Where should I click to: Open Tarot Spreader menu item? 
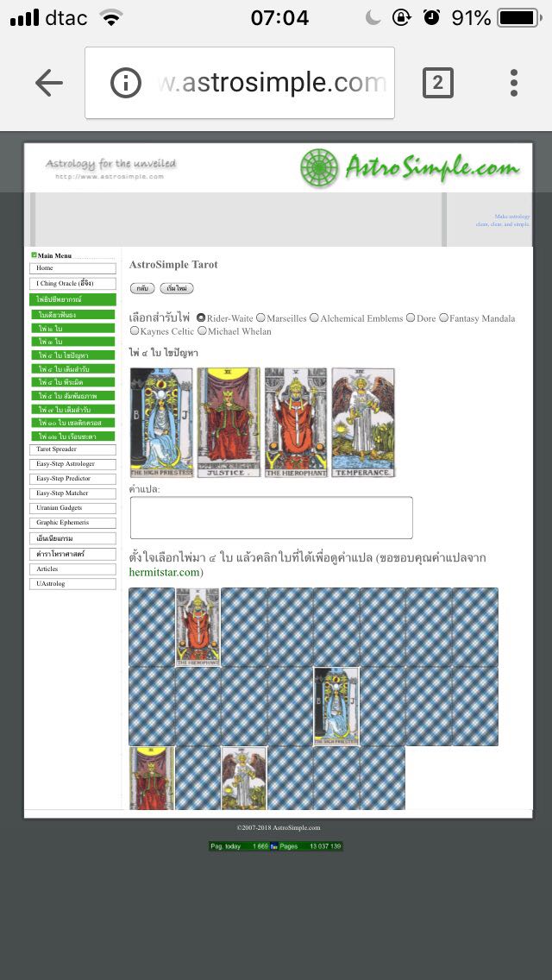[x=72, y=449]
